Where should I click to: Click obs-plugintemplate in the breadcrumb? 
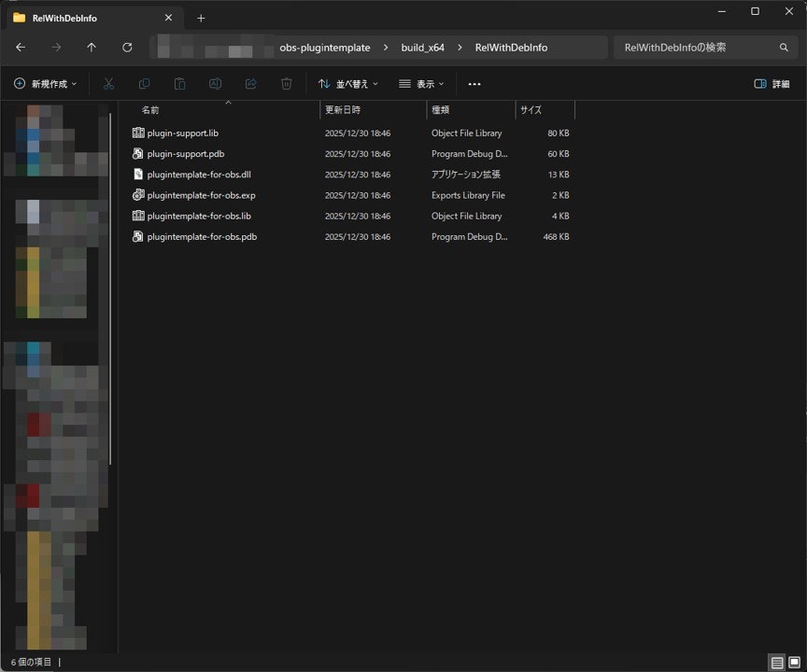325,48
